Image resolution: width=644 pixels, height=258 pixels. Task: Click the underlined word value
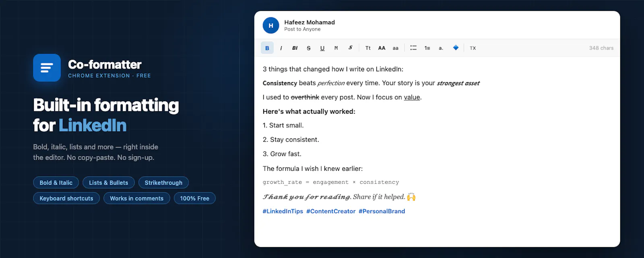[412, 97]
